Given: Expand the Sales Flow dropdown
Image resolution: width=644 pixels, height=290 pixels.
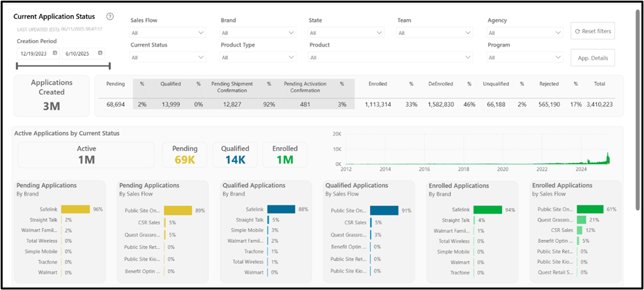Looking at the screenshot, I should point(168,33).
